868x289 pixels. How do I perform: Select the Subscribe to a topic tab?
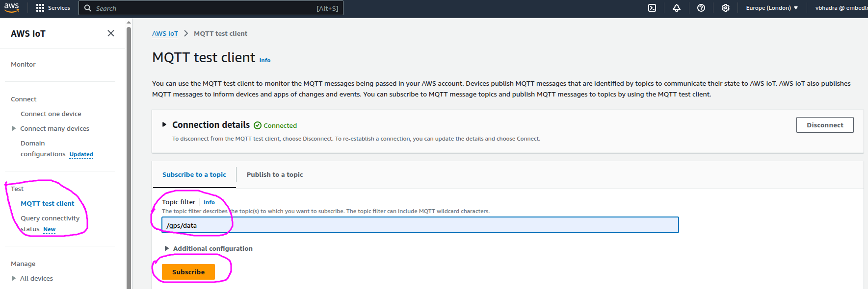(194, 174)
